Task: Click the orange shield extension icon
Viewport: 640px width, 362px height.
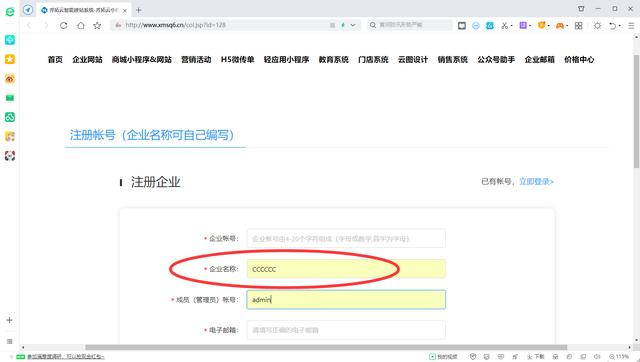Action: [542, 25]
